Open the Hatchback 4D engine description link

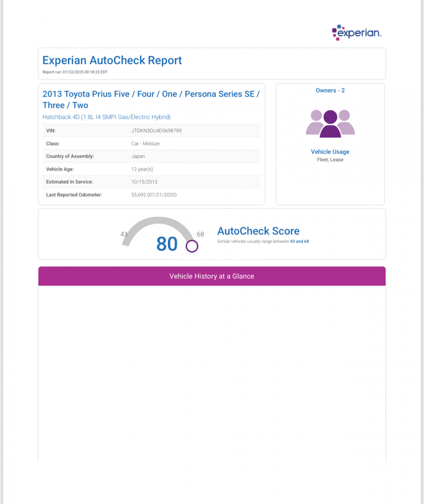coord(107,117)
